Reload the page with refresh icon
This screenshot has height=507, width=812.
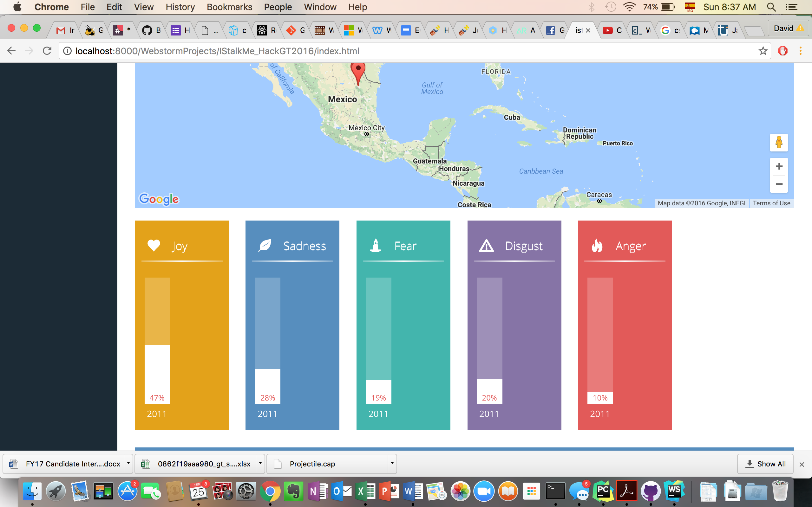[47, 51]
